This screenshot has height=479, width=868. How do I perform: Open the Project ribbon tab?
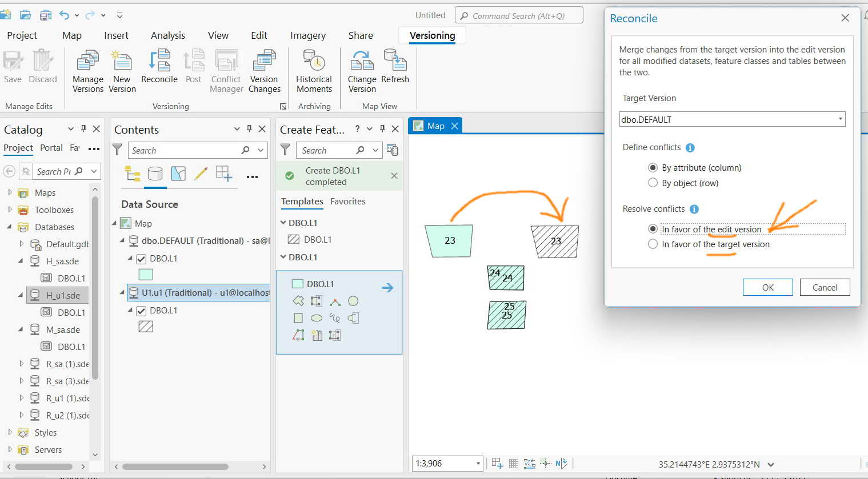[22, 35]
